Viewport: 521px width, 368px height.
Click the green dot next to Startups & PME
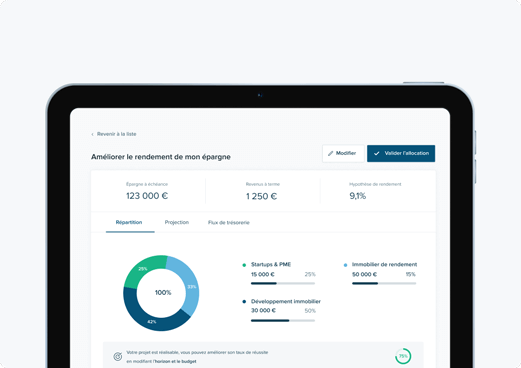coord(244,265)
